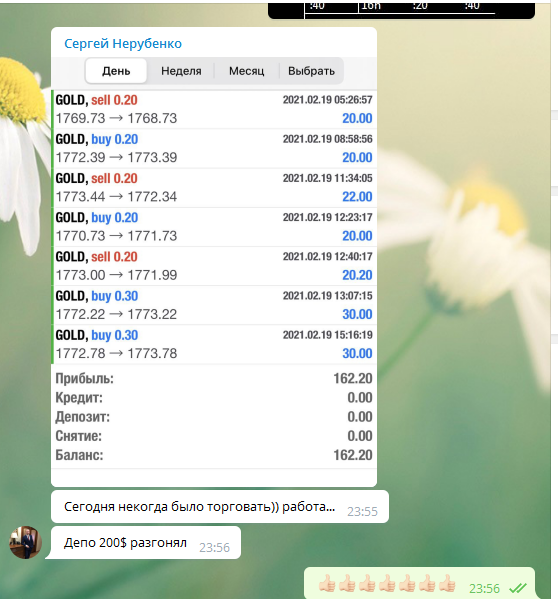This screenshot has width=558, height=599.
Task: Open Сергей Нерубенко sender name link
Action: pyautogui.click(x=123, y=44)
